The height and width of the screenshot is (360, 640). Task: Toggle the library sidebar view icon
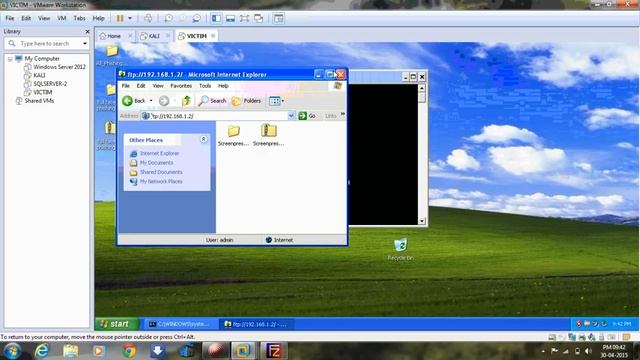pos(216,18)
